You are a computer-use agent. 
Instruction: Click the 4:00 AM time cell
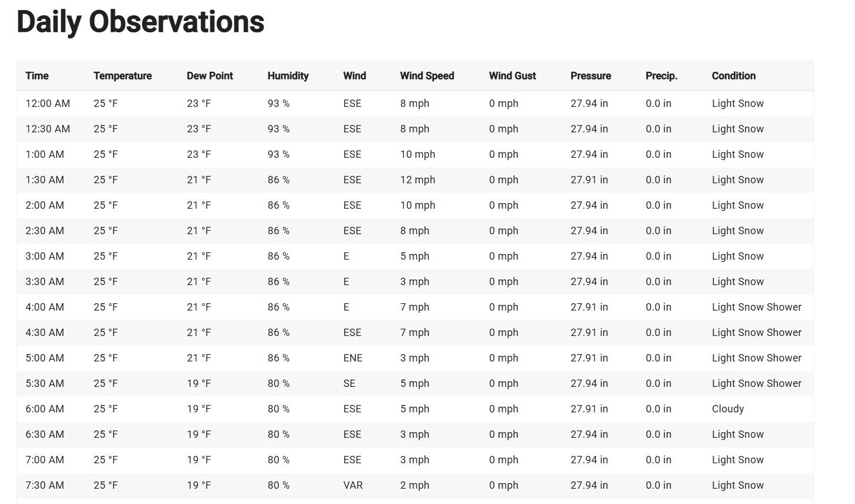[x=45, y=307]
